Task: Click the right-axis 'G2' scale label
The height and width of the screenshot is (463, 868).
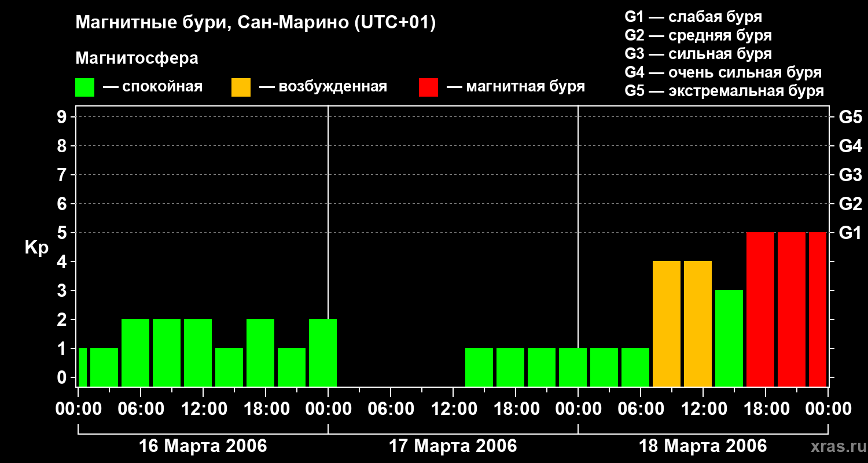Action: point(850,204)
